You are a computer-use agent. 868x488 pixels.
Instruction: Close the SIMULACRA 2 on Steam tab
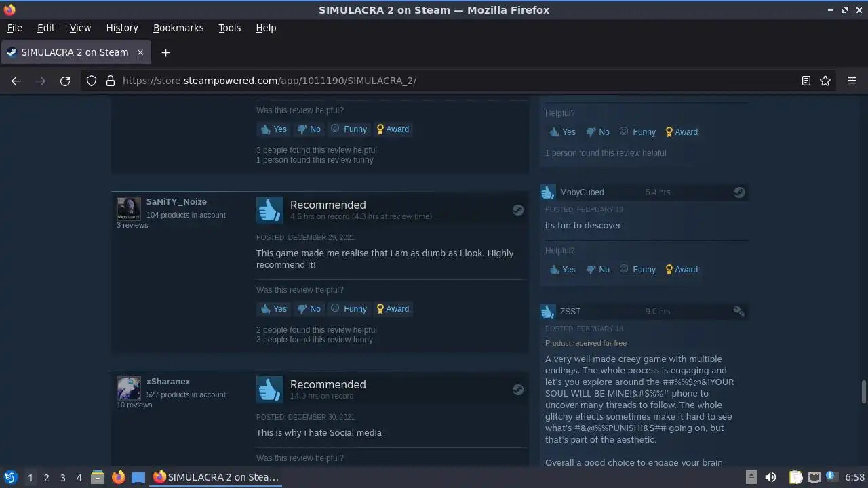(x=140, y=52)
